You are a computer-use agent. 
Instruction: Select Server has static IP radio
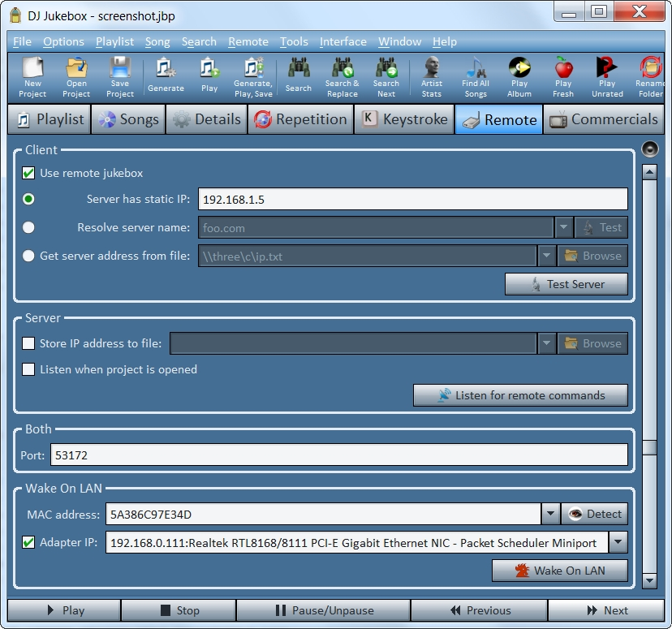[28, 199]
